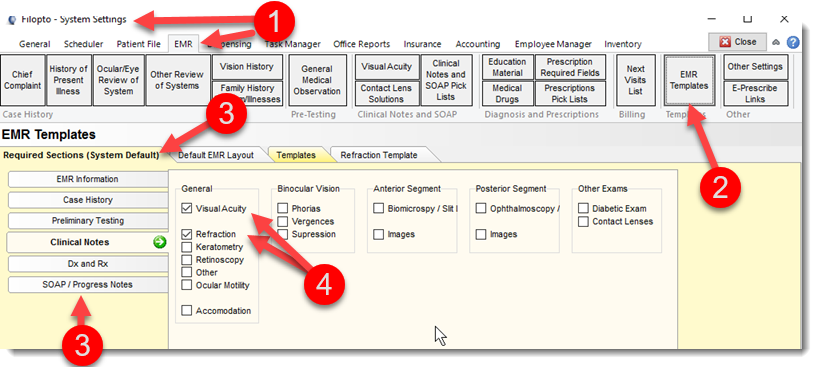817x367 pixels.
Task: Open Medical Drugs list
Action: click(507, 93)
